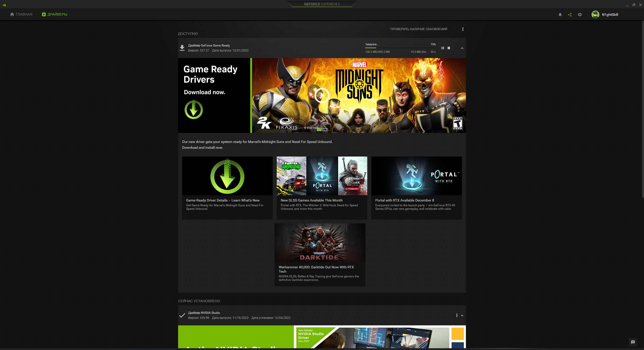Click the Firaxis logo in banner
Image resolution: width=644 pixels, height=350 pixels.
tap(287, 123)
